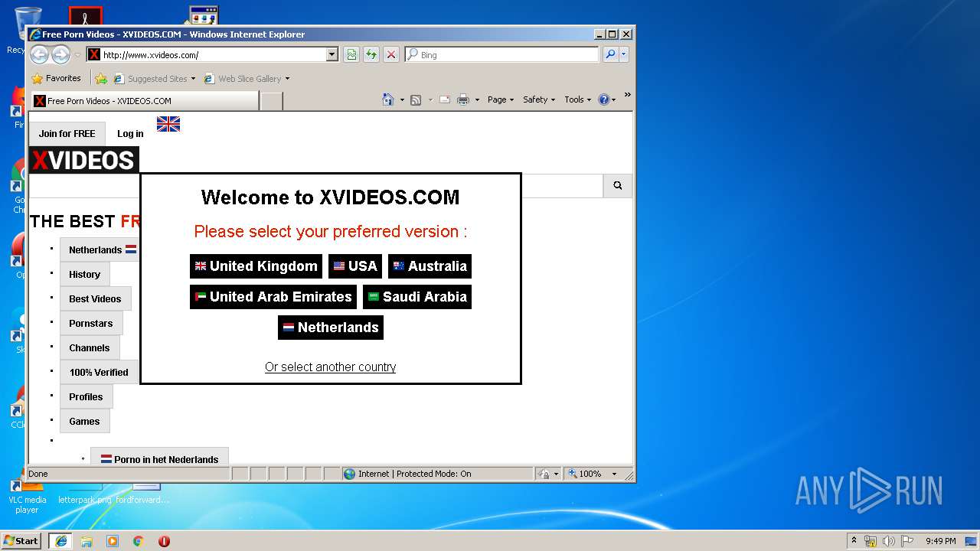Click the volume speaker tray icon
980x551 pixels.
coord(889,541)
